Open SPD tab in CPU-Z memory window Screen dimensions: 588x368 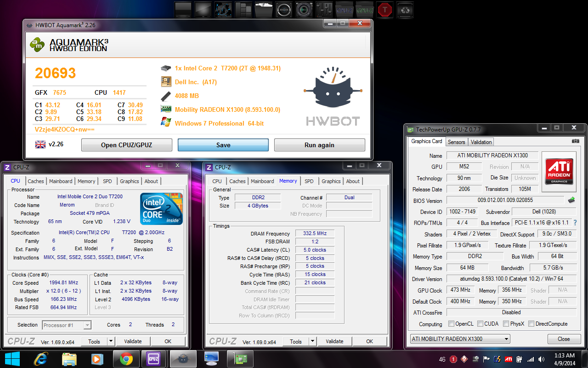coord(309,181)
